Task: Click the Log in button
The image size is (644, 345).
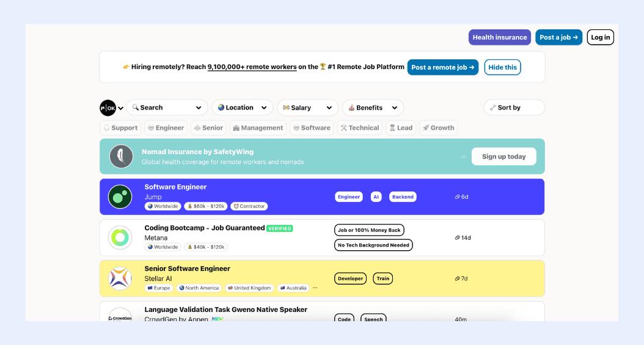Action: (x=600, y=37)
